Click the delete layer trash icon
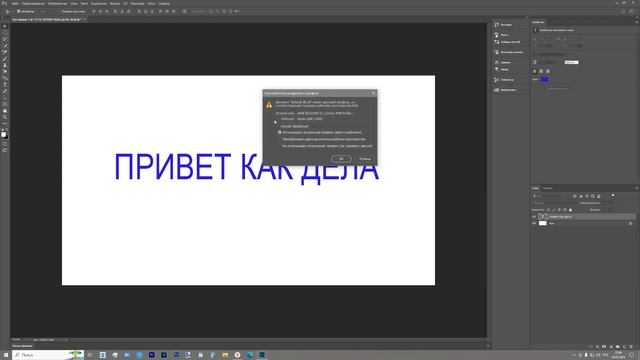This screenshot has width=640, height=360. tap(631, 347)
